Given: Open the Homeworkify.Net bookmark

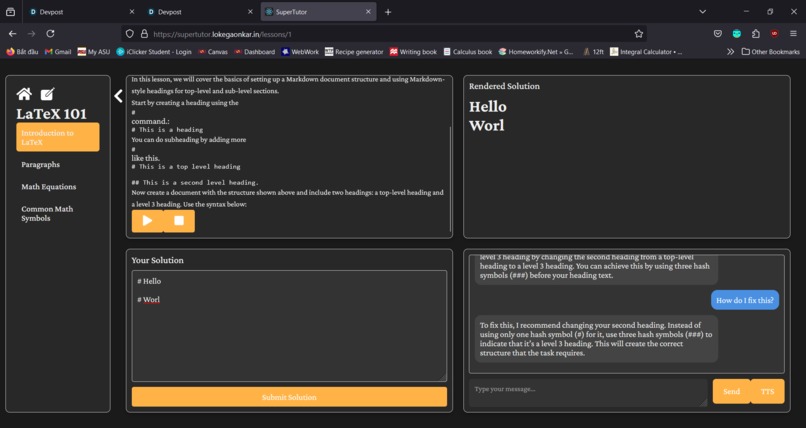Looking at the screenshot, I should tap(536, 52).
